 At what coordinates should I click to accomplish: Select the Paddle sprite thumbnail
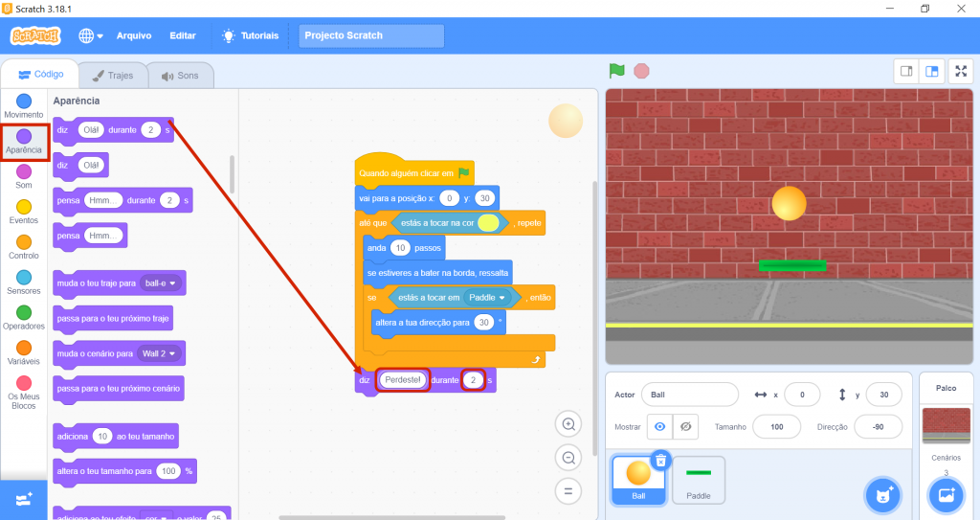point(698,480)
